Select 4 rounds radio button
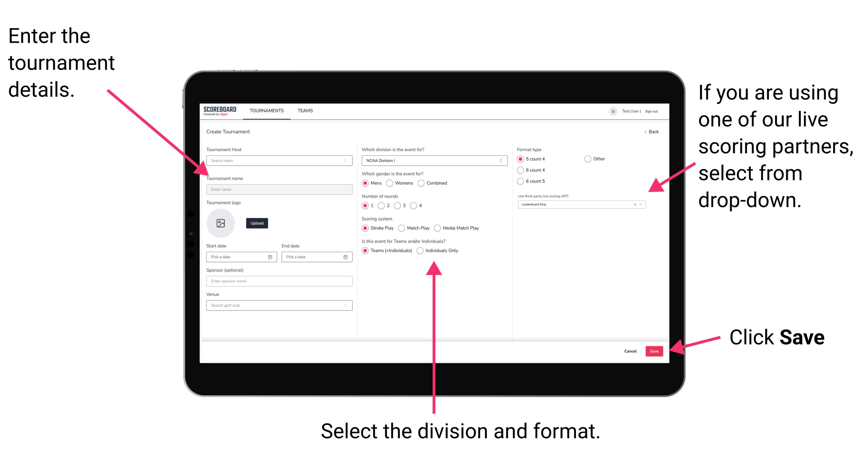This screenshot has height=467, width=868. 416,206
